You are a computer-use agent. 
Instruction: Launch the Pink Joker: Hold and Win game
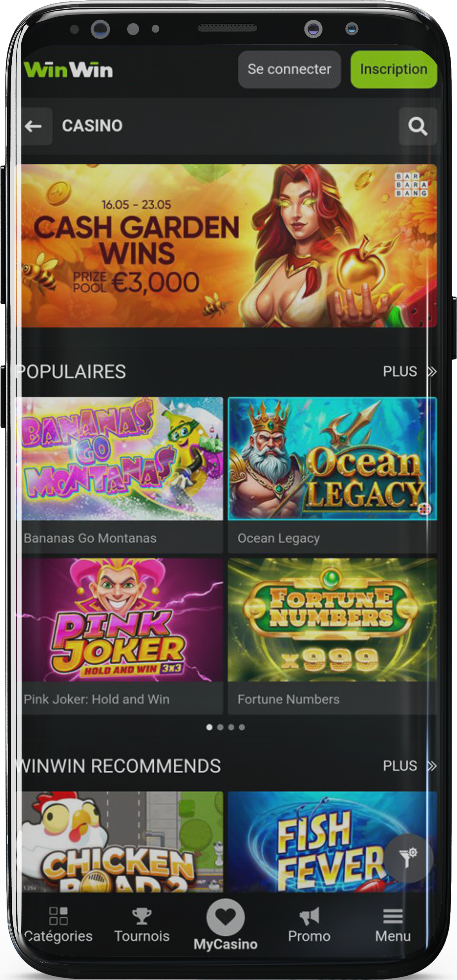coord(122,636)
